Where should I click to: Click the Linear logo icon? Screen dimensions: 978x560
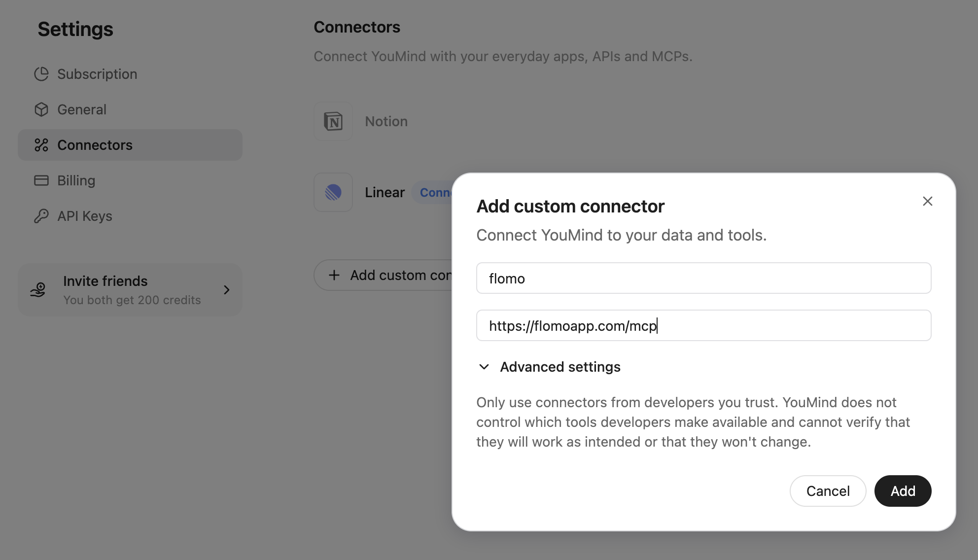(x=333, y=192)
